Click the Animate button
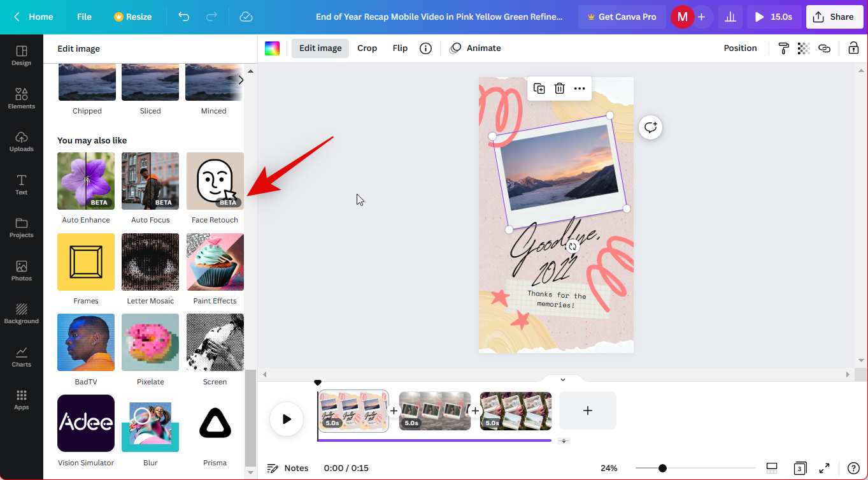 [x=475, y=48]
